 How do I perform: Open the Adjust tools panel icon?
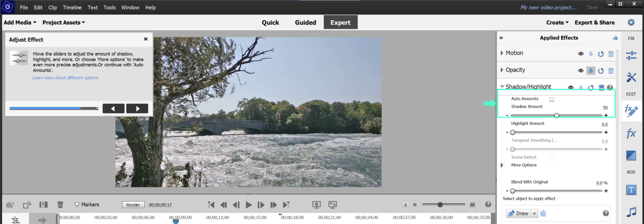pos(631,55)
